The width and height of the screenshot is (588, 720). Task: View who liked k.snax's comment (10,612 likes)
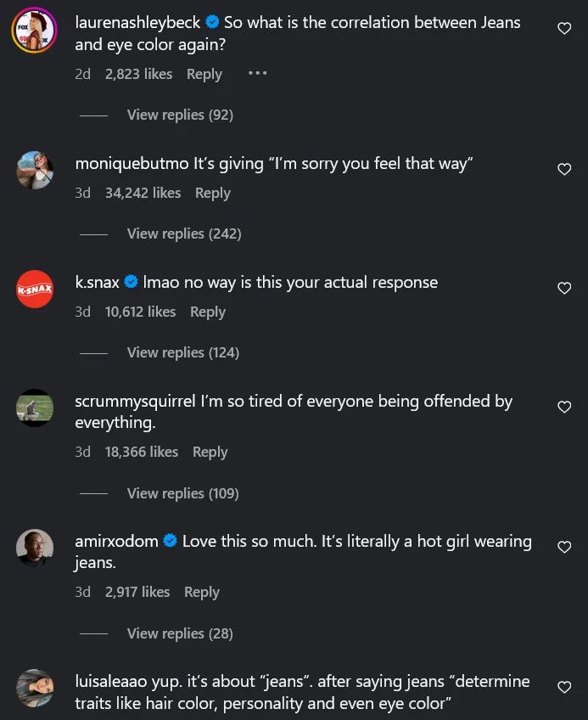(x=140, y=312)
